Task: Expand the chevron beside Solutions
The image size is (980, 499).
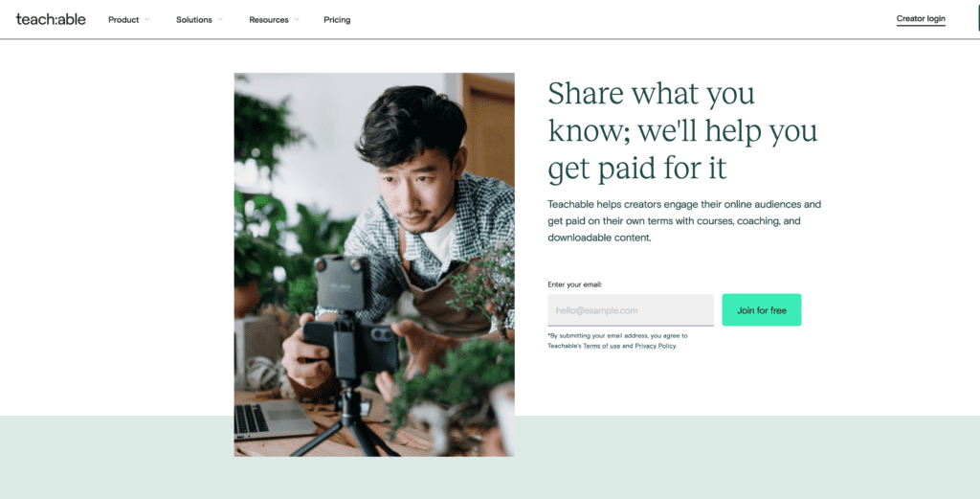Action: [220, 19]
